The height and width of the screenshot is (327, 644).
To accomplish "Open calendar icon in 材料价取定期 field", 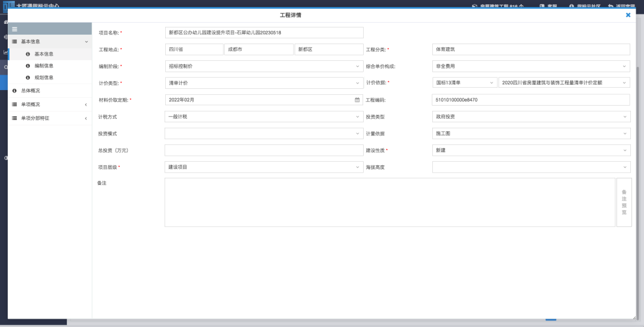I will tap(357, 100).
